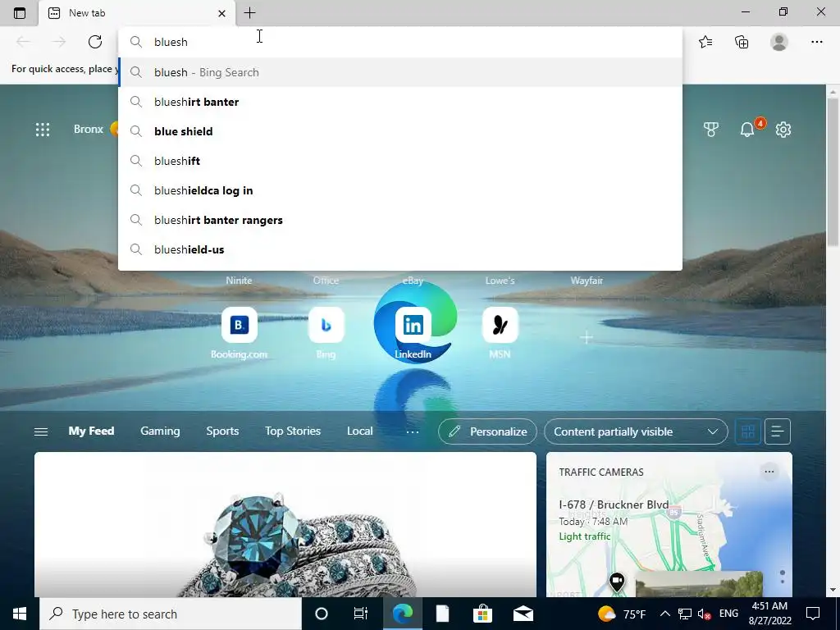Open I-678 / Bruckner Blvd traffic camera
The height and width of the screenshot is (630, 840).
(614, 504)
